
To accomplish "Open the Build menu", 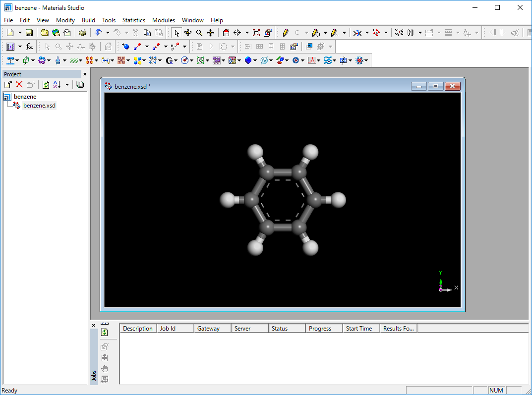I will 88,20.
